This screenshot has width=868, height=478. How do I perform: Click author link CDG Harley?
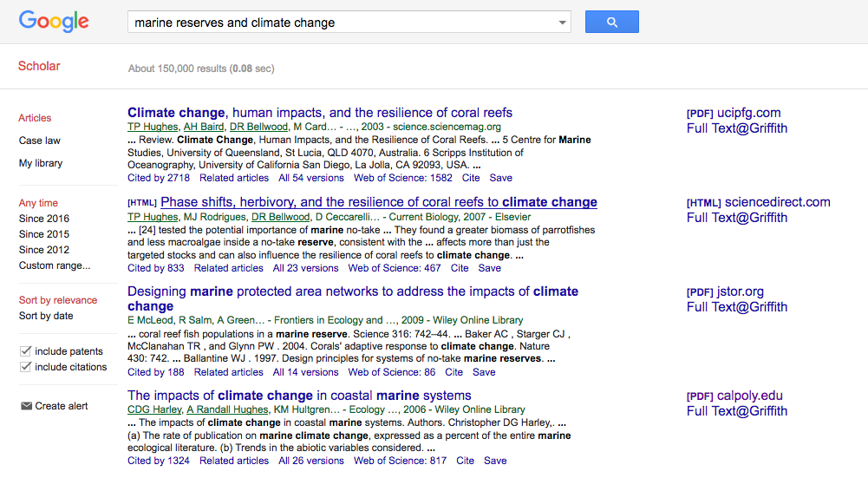pos(153,409)
